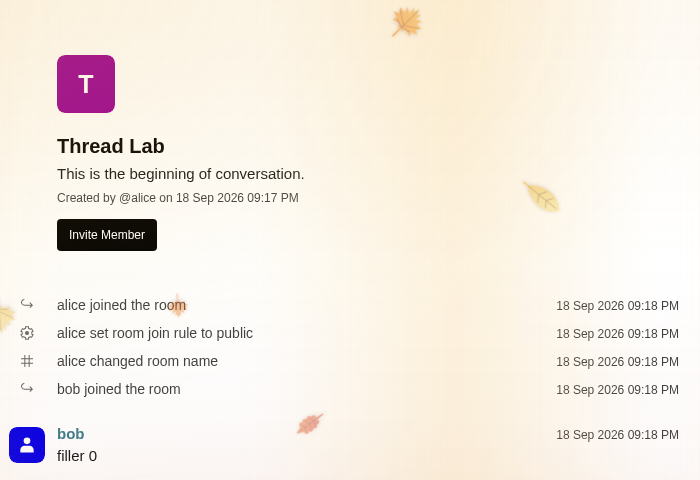Click the bob username link
Image resolution: width=700 pixels, height=480 pixels.
tap(71, 434)
